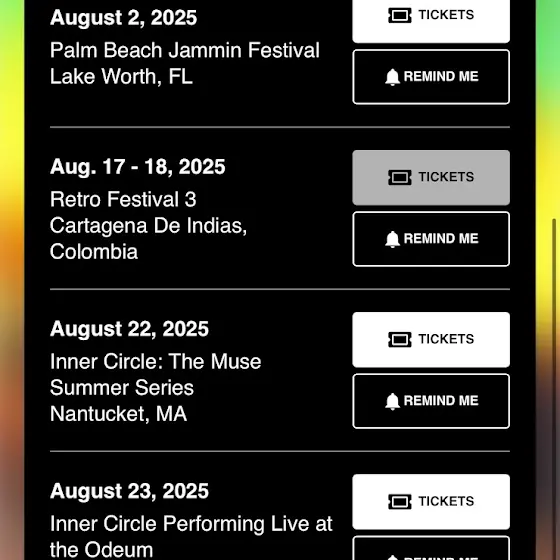
Task: Get tickets for August 22, 2025 show
Action: [x=431, y=340]
